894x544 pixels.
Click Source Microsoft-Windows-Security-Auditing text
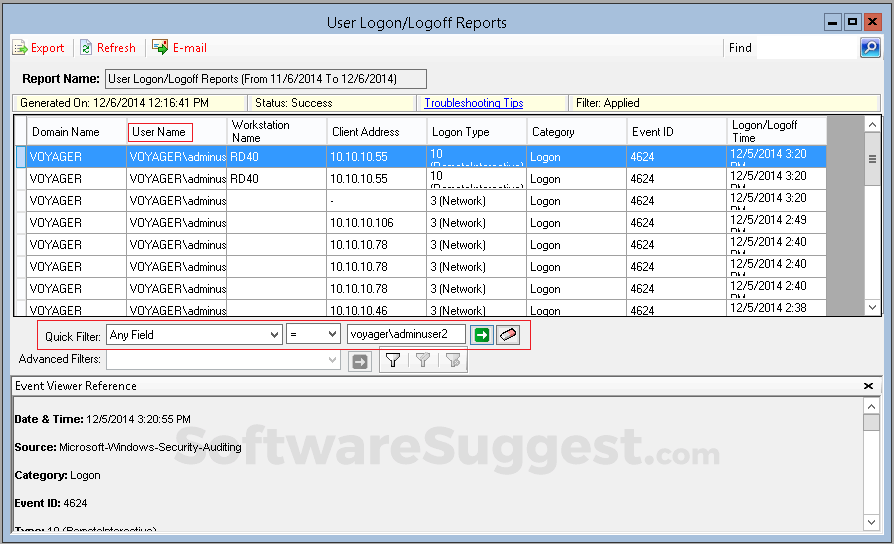(128, 447)
